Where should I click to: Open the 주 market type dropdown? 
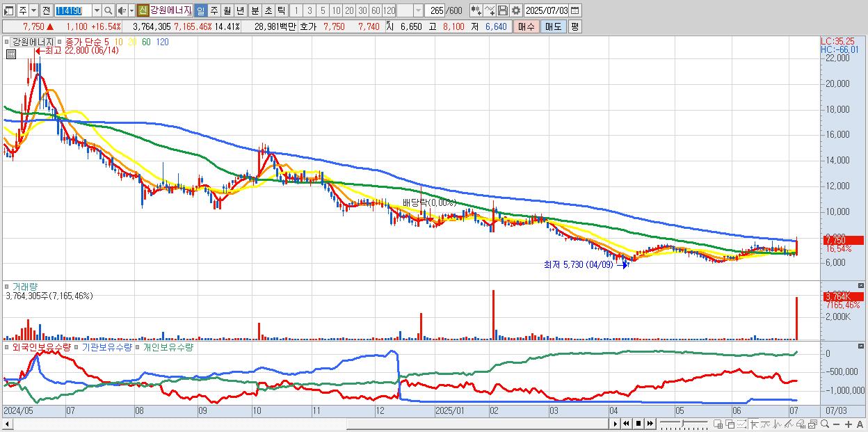tap(33, 11)
